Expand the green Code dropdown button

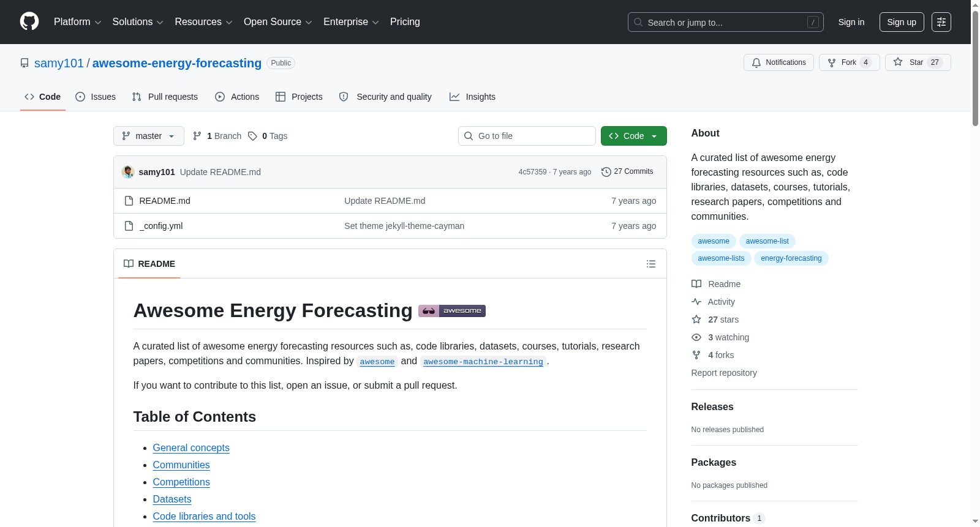(x=634, y=136)
